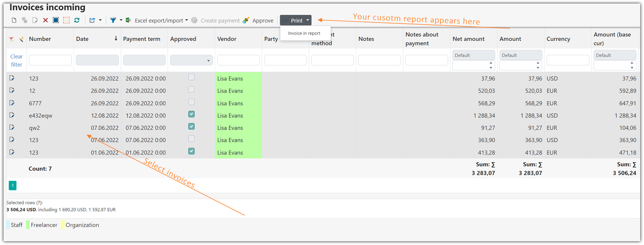Viewport: 644px width, 245px height.
Task: Sort by the Payment term column header
Action: point(142,39)
